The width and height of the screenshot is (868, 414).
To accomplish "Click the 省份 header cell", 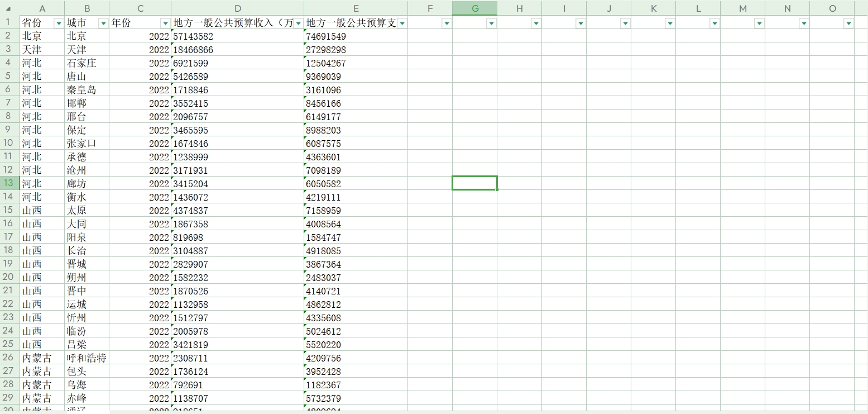I will click(x=42, y=23).
